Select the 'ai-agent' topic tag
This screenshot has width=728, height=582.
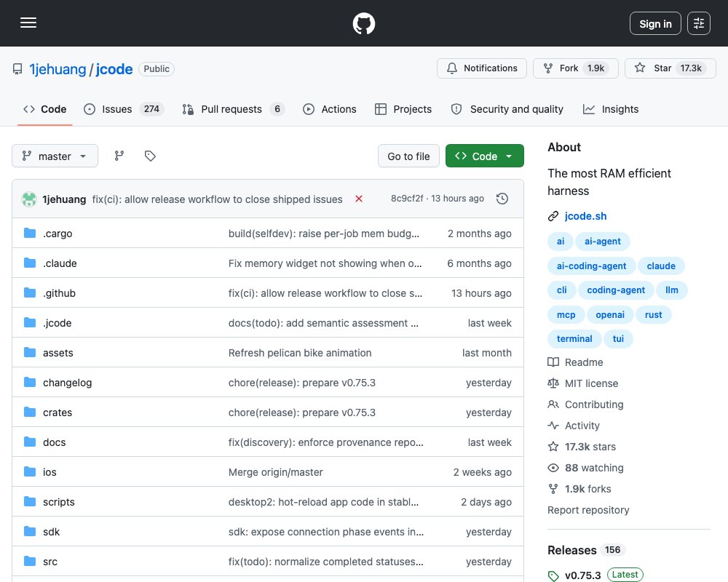[602, 242]
